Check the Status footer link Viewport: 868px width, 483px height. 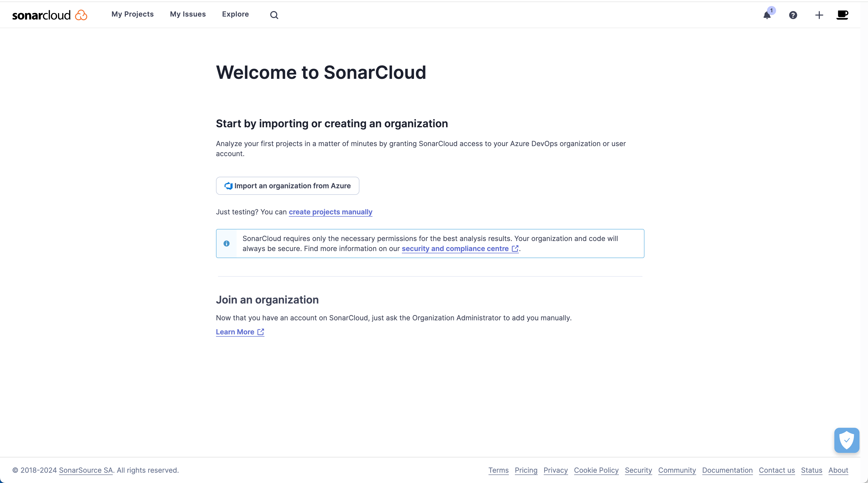pyautogui.click(x=811, y=470)
